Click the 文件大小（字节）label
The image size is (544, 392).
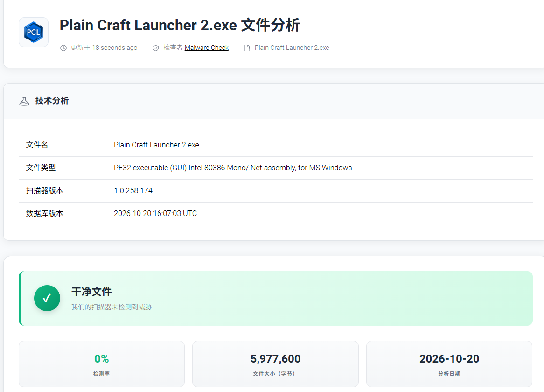274,374
